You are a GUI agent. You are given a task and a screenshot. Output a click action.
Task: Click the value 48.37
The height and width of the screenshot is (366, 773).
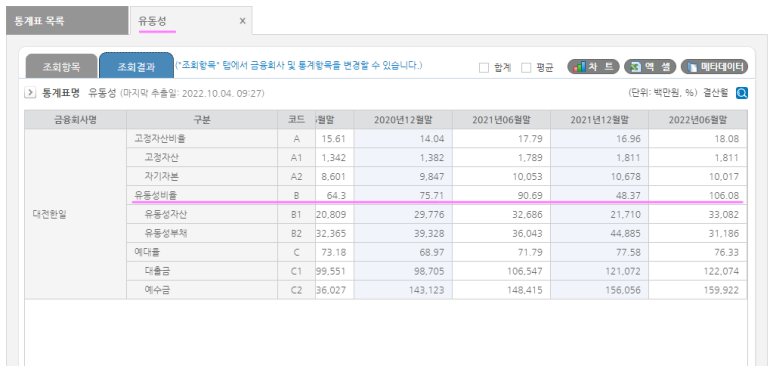(x=628, y=195)
